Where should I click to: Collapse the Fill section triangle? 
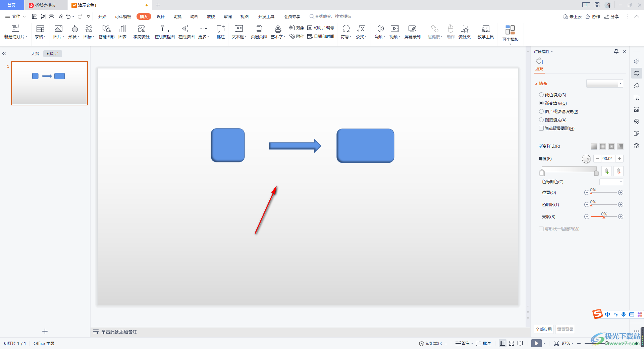coord(536,84)
